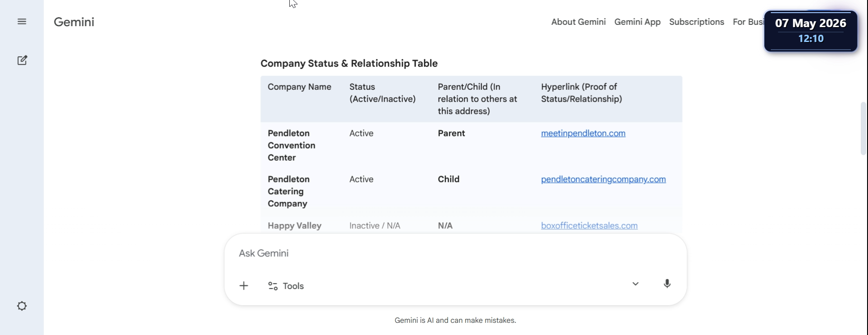The image size is (868, 335).
Task: Activate the microphone voice input
Action: [667, 284]
